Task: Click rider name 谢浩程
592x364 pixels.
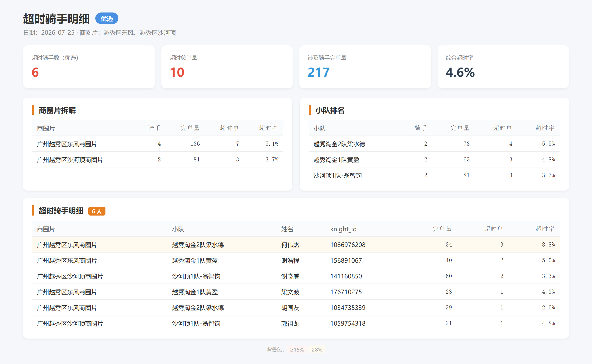Action: tap(290, 260)
